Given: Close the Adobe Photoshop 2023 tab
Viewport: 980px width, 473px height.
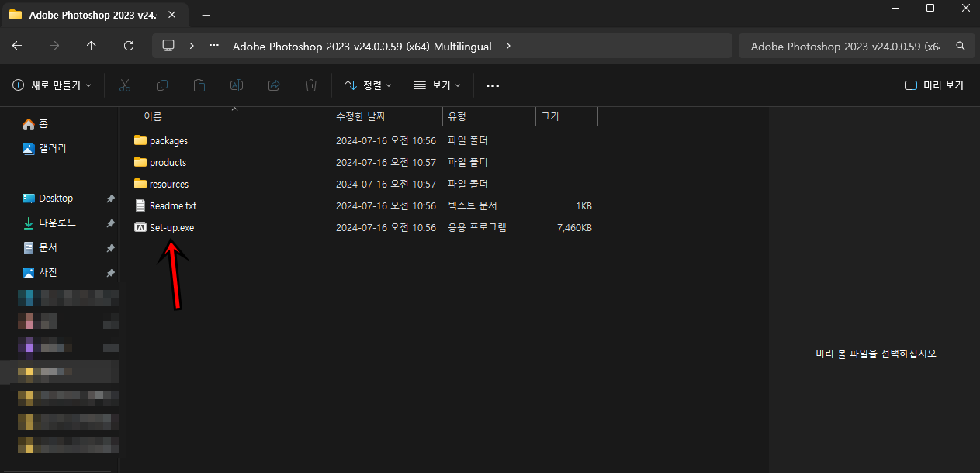Looking at the screenshot, I should click(x=173, y=15).
